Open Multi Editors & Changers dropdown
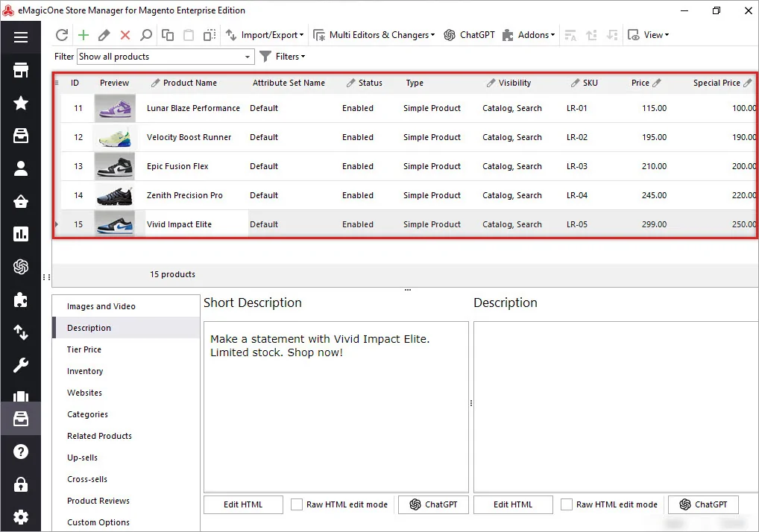 tap(374, 35)
